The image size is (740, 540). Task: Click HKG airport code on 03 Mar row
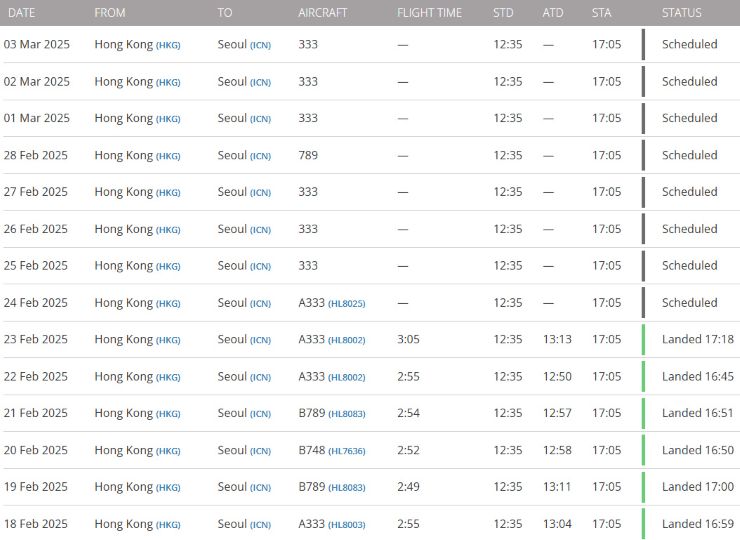168,45
